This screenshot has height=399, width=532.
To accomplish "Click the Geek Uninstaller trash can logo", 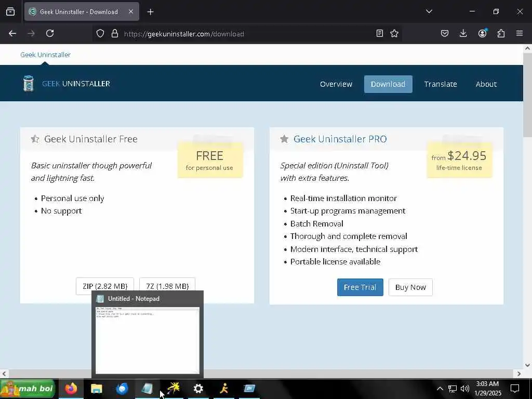I will point(29,84).
